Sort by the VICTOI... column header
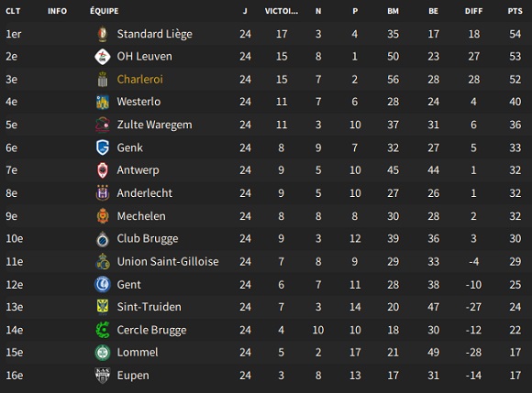The image size is (532, 393). point(282,11)
